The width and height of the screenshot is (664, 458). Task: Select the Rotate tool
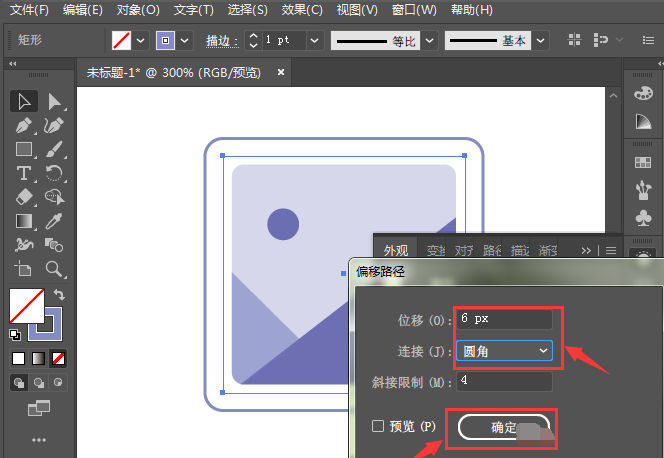(x=54, y=174)
